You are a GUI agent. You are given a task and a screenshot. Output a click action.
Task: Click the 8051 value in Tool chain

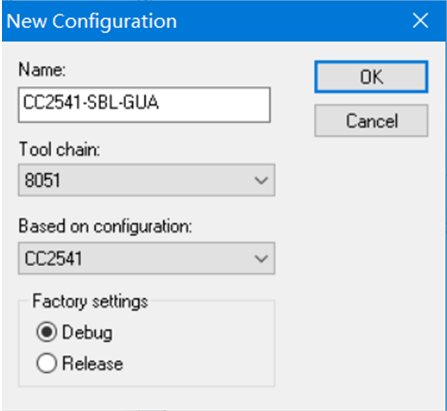42,180
